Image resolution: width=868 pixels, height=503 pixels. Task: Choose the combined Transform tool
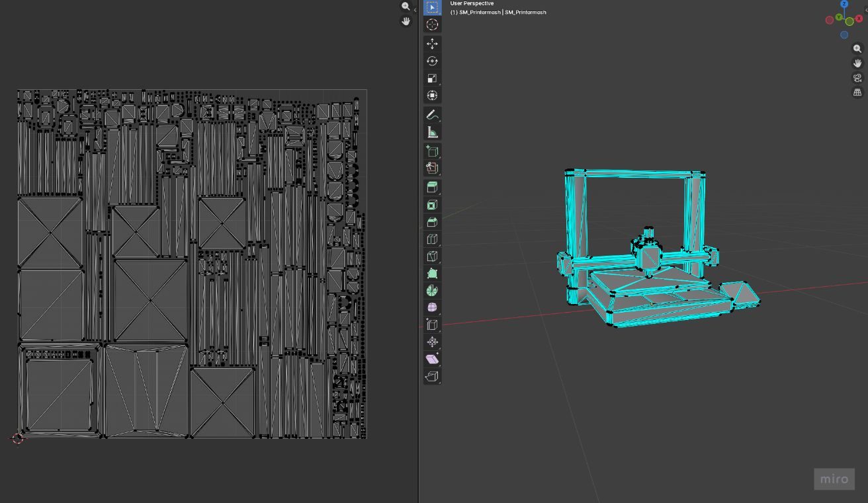(432, 95)
